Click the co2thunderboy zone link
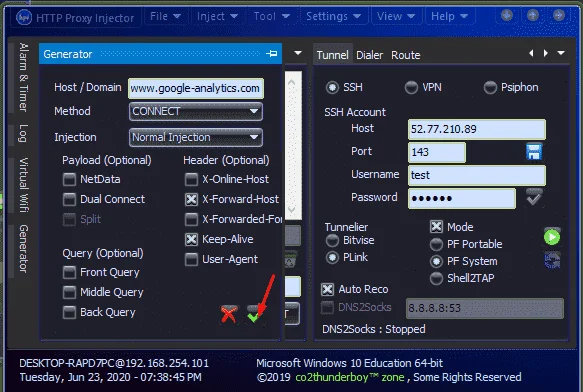Screen dimensions: 583x392 click(x=350, y=377)
